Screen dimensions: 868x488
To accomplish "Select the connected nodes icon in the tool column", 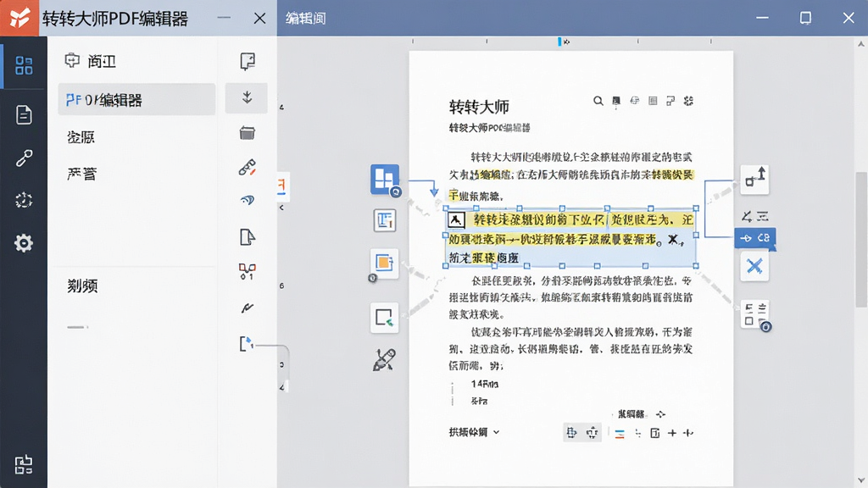I will [247, 271].
